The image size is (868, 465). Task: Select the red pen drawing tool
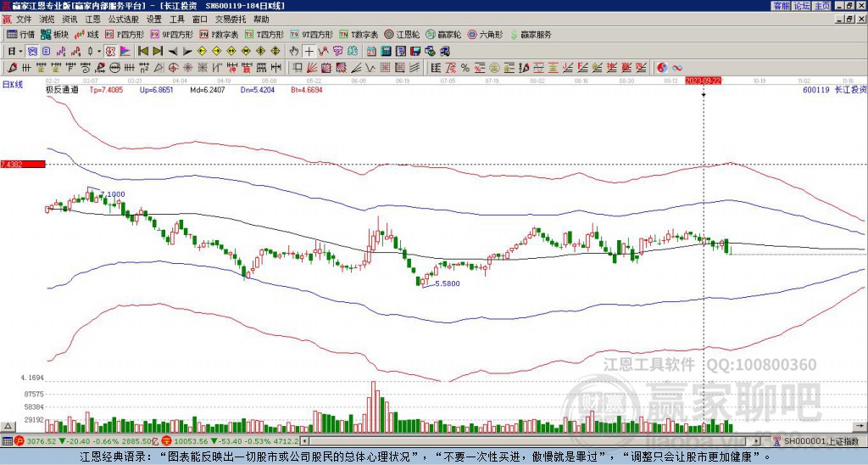click(12, 68)
